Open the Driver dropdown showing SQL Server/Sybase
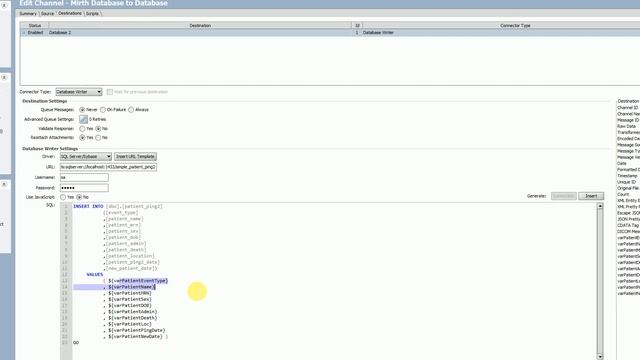Viewport: 640px width, 360px height. point(86,156)
